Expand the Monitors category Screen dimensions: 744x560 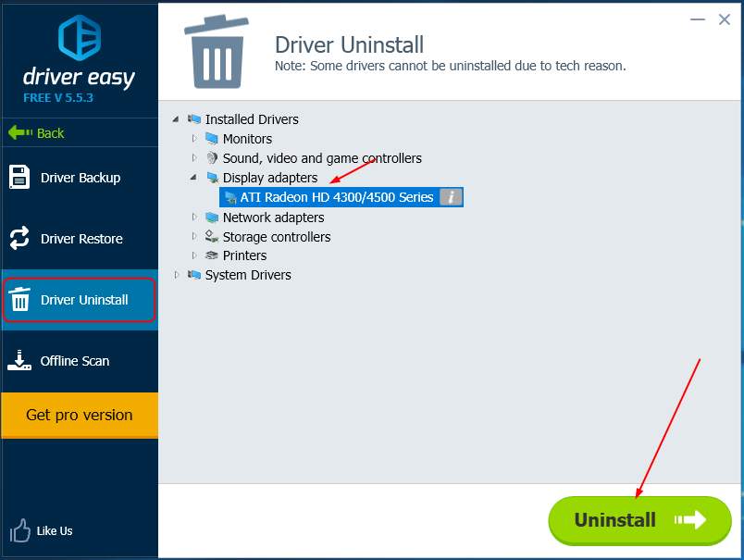click(193, 138)
